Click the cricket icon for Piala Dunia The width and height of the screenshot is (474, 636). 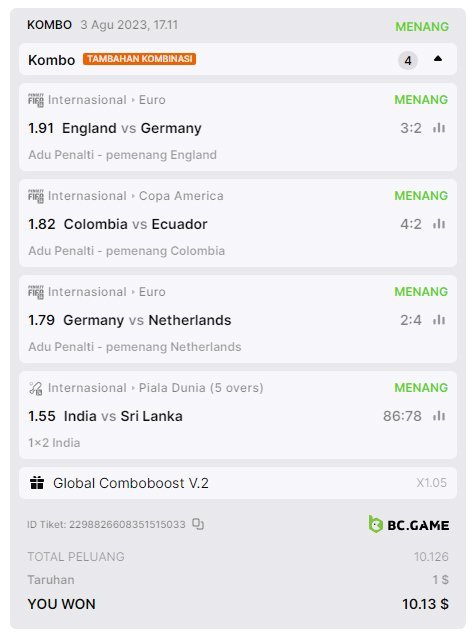click(x=36, y=388)
